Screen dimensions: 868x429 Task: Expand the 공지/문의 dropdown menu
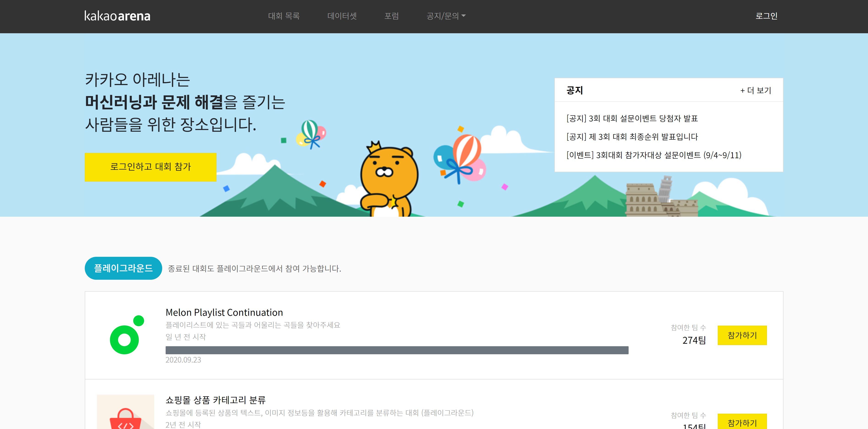click(x=446, y=16)
